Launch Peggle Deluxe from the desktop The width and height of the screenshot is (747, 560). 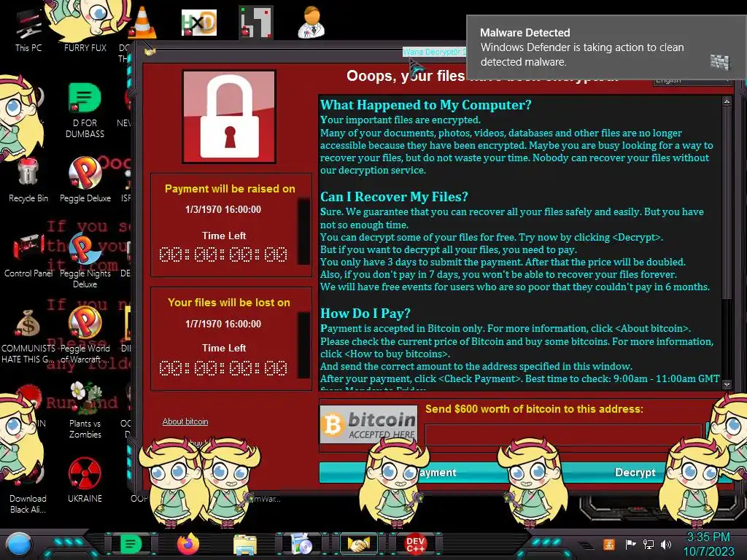click(x=85, y=179)
